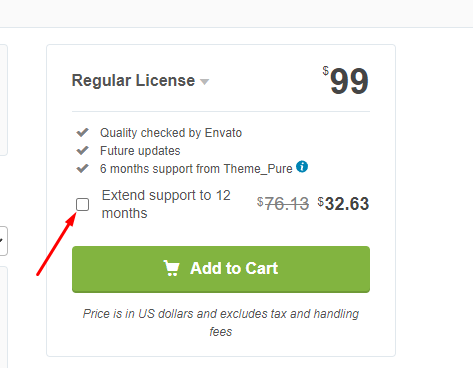Click the $99 license price
The width and height of the screenshot is (473, 368).
(346, 80)
